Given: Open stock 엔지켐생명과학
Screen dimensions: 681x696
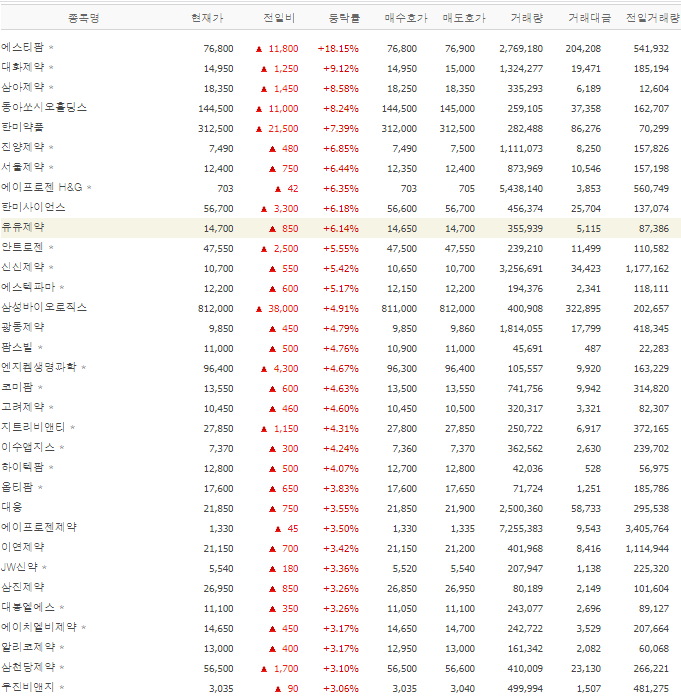Looking at the screenshot, I should [39, 367].
